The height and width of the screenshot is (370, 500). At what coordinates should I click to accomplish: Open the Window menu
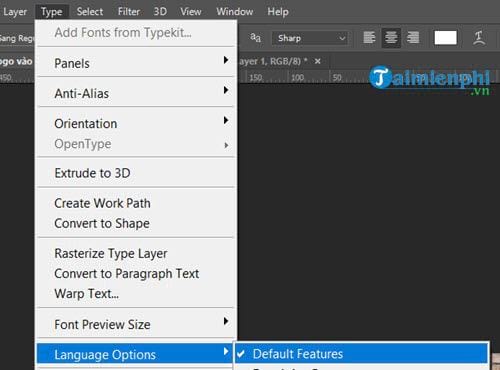tap(235, 12)
